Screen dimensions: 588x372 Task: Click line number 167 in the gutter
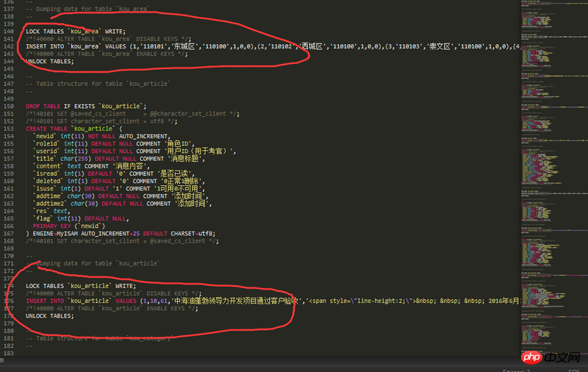click(8, 234)
